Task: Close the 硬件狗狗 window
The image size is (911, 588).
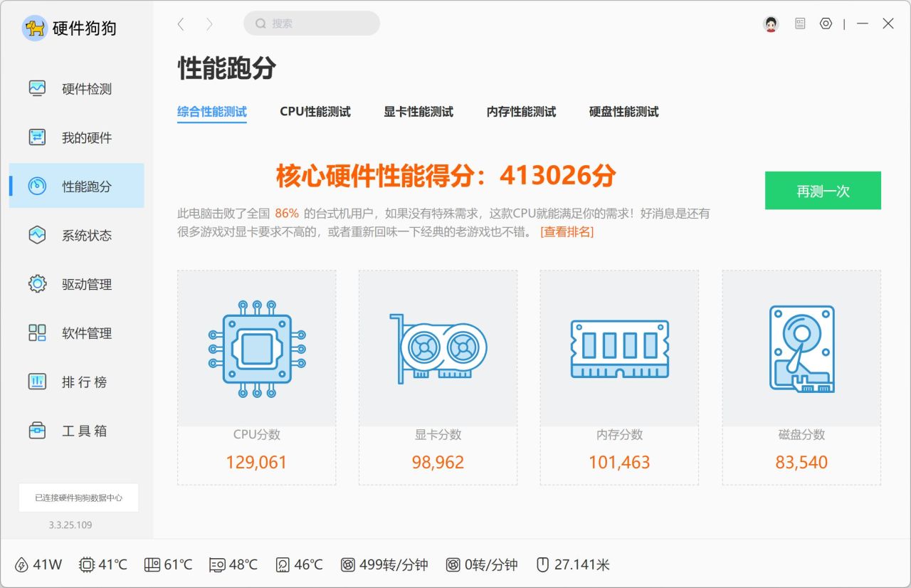Action: click(x=888, y=23)
